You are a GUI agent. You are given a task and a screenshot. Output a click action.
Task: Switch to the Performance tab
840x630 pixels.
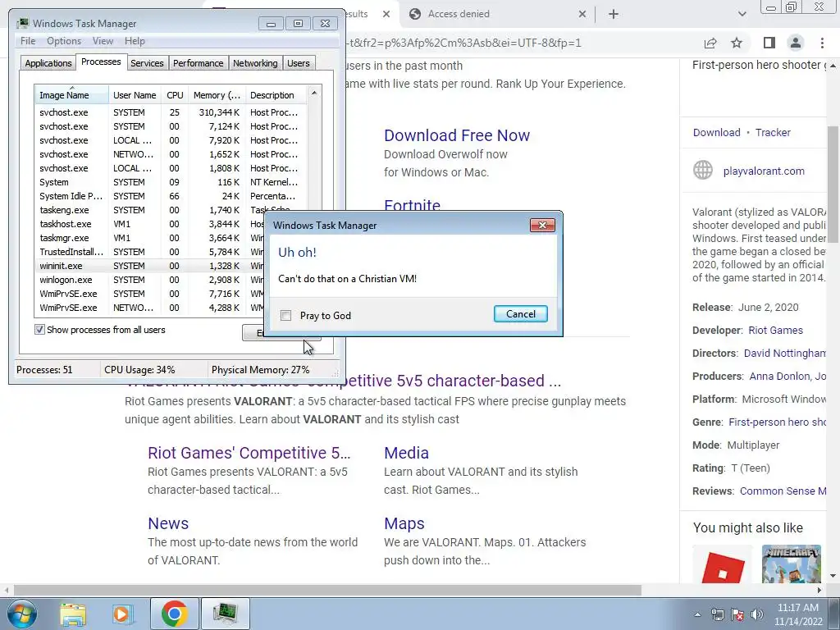[198, 63]
